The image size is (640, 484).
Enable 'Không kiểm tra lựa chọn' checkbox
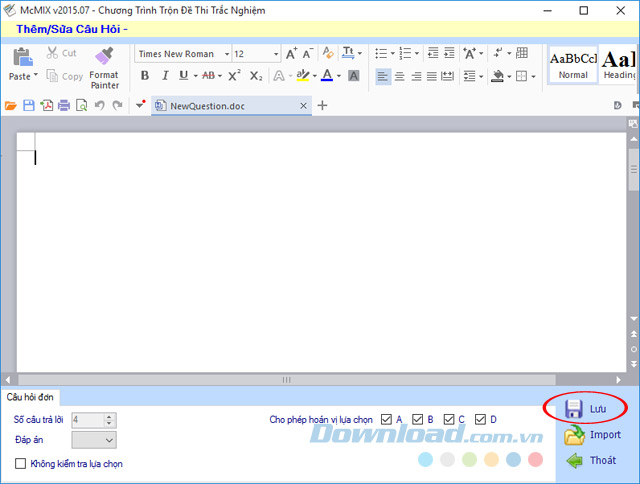tap(21, 463)
